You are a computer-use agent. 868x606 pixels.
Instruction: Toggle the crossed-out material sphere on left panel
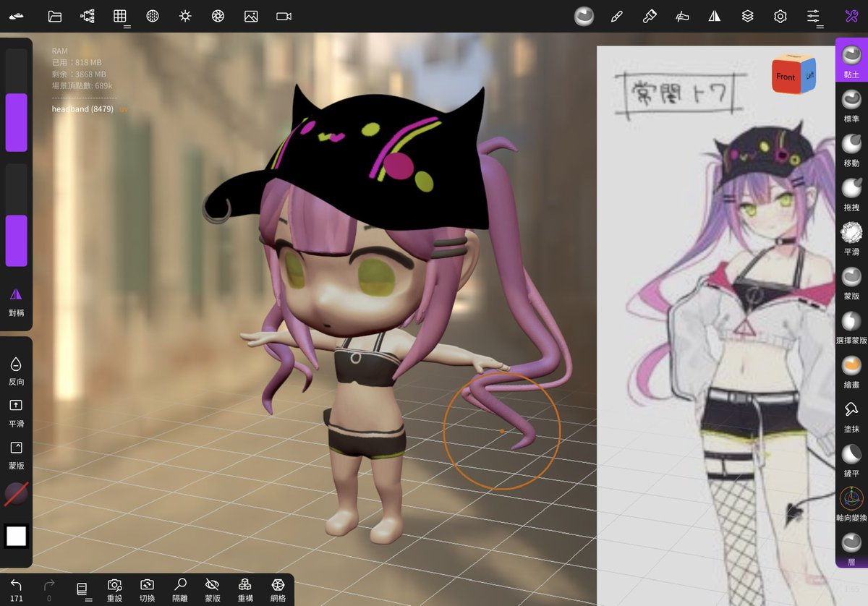point(16,495)
